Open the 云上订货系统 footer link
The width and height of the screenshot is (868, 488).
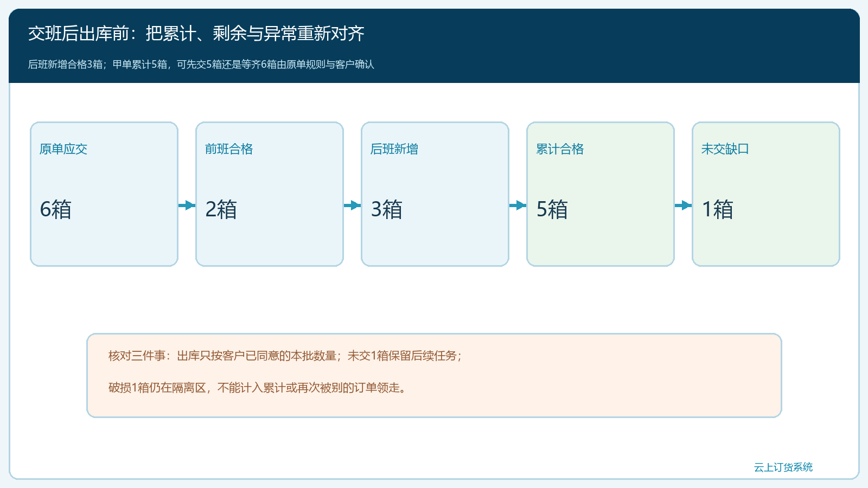point(783,467)
